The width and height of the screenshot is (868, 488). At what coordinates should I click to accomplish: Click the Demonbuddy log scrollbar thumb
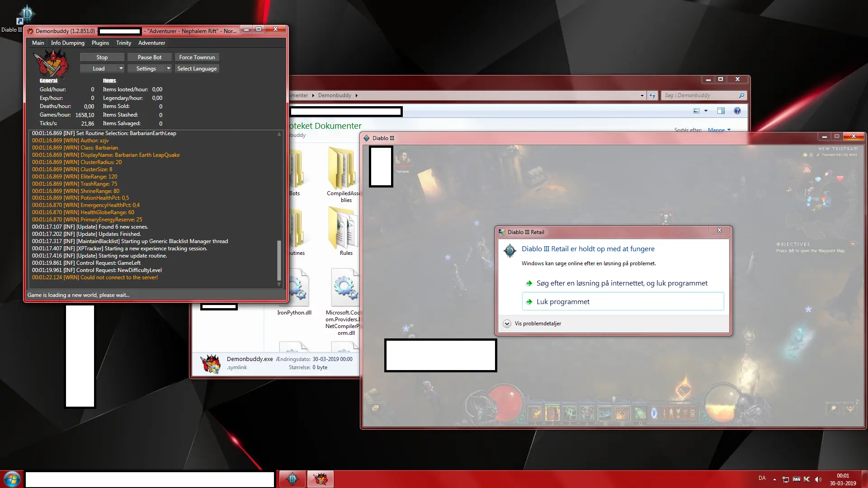pyautogui.click(x=279, y=261)
